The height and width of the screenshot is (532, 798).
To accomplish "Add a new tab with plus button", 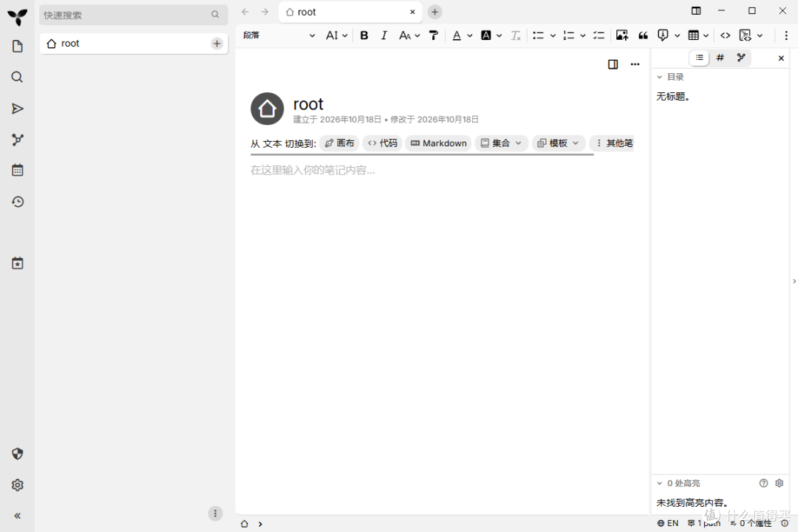I will pos(434,12).
